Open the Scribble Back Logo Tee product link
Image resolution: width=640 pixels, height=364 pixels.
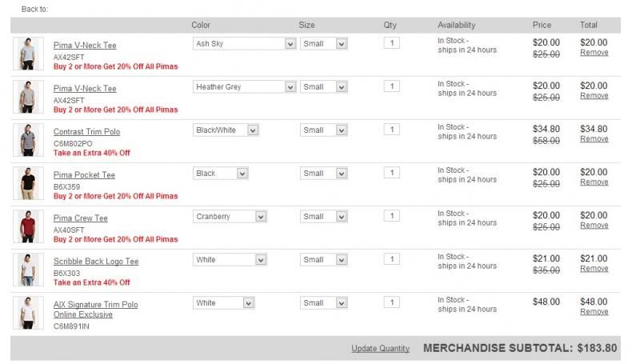click(x=96, y=262)
